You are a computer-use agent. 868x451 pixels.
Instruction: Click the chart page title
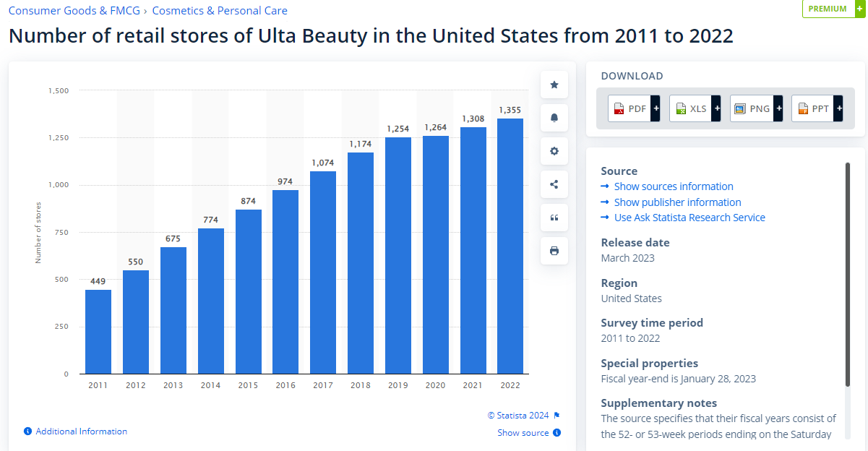pyautogui.click(x=371, y=35)
